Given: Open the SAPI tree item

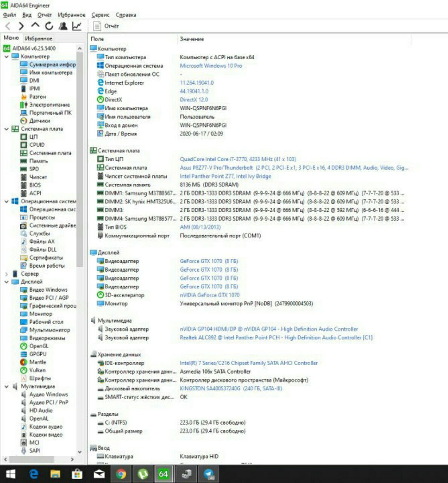Looking at the screenshot, I should [30, 451].
